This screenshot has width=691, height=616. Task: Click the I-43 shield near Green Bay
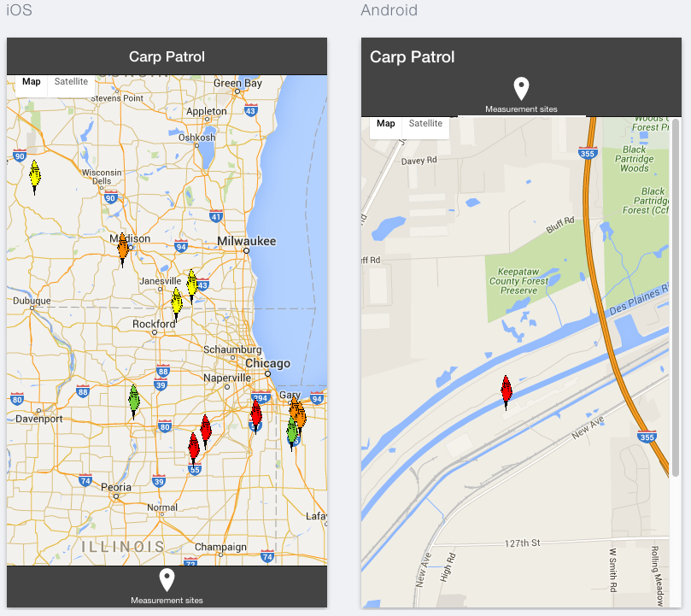(x=251, y=110)
